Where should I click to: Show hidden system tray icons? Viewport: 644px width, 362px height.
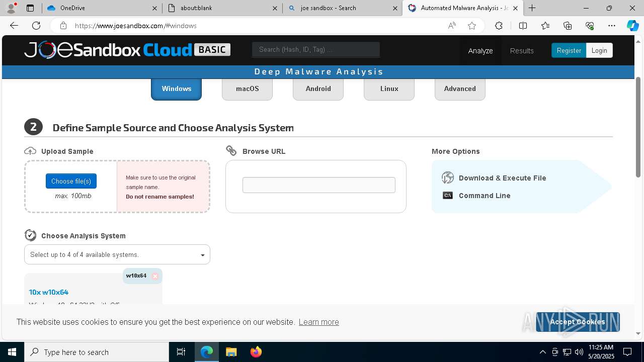pos(542,352)
